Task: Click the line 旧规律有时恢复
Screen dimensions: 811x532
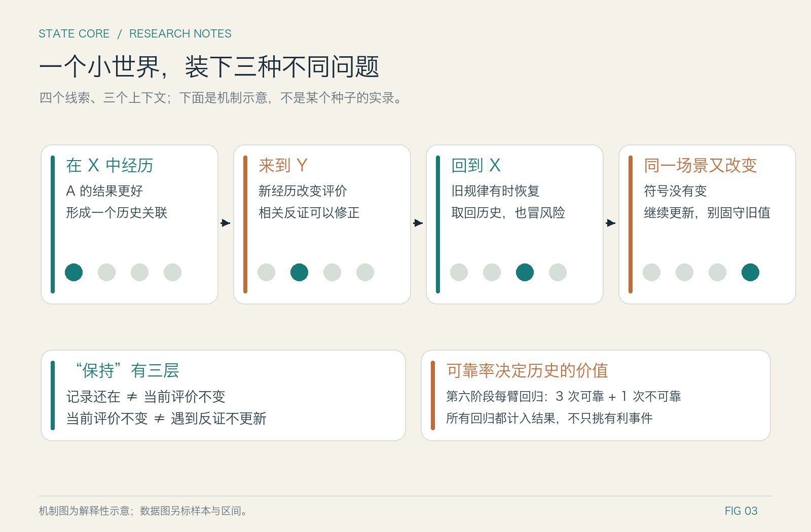Action: (x=495, y=191)
